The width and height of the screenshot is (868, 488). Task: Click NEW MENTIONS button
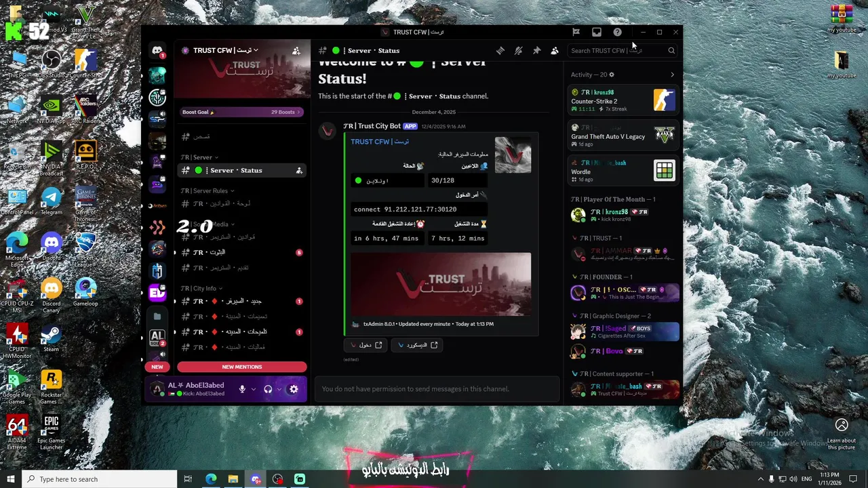tap(242, 367)
